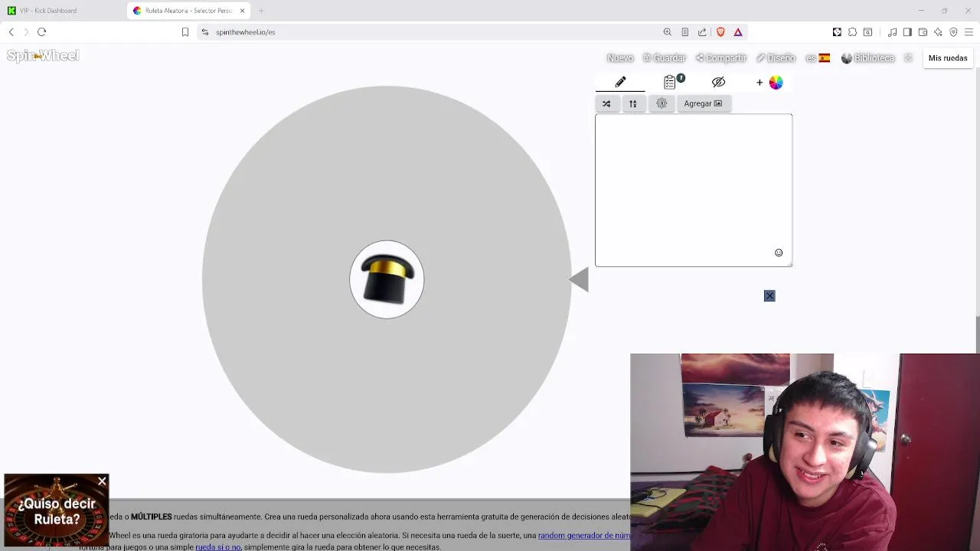Click the Agregar image button
This screenshot has height=551, width=980.
click(703, 103)
